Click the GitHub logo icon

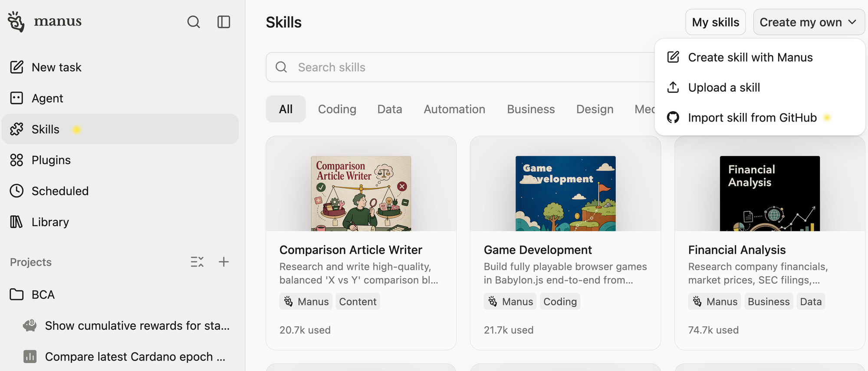tap(673, 118)
